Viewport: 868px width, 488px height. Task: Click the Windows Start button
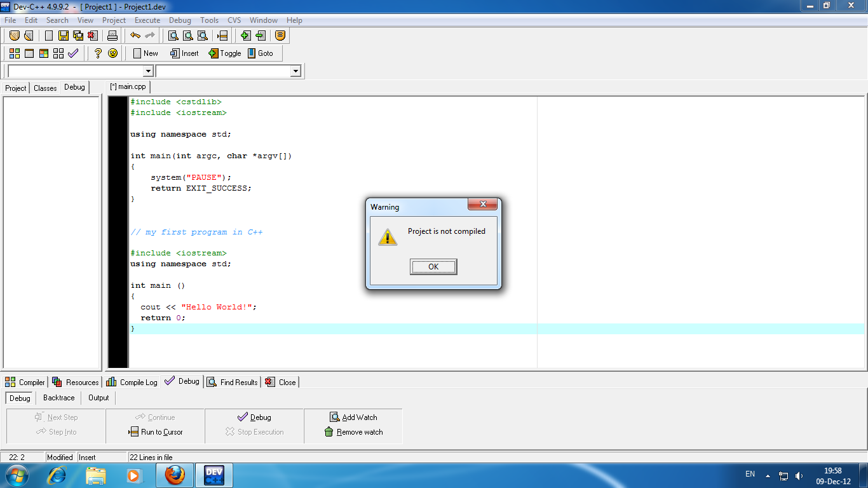tap(17, 475)
